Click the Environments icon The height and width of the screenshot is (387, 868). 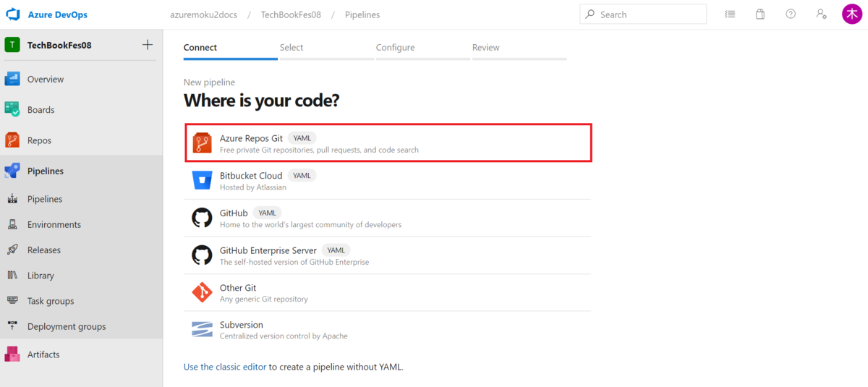coord(12,224)
